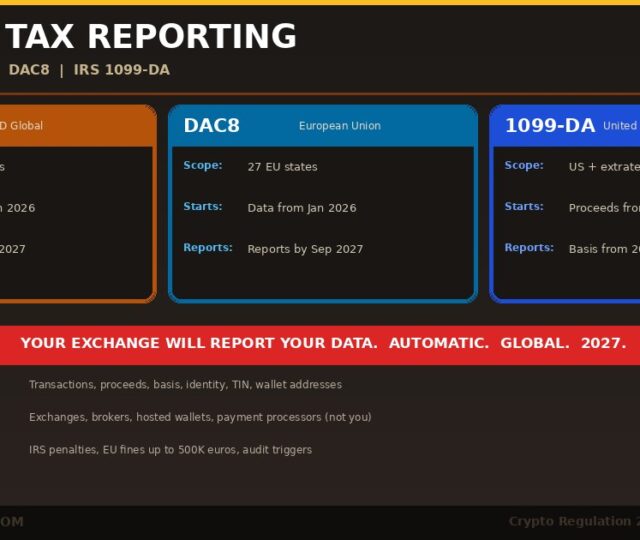Click the 1099-DA card title
640x540 pixels.
tap(550, 125)
